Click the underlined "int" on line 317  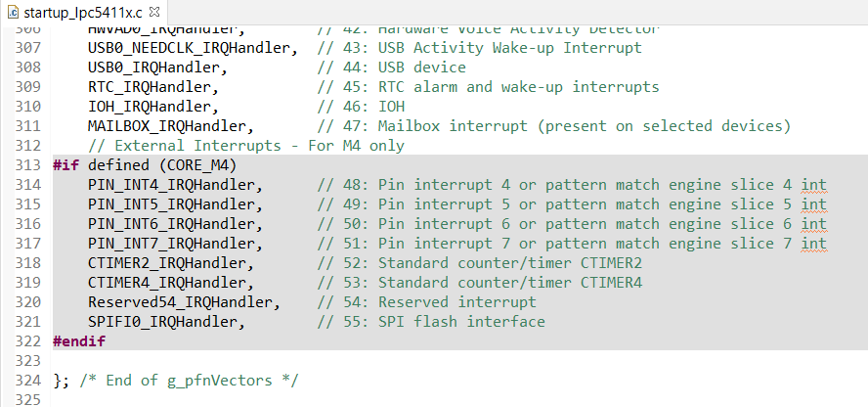(x=813, y=243)
